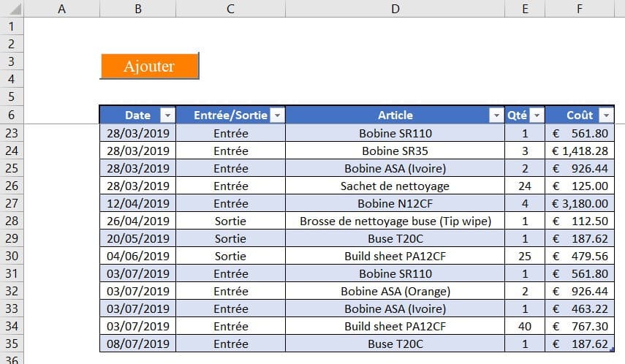Select row 23 header

[12, 134]
